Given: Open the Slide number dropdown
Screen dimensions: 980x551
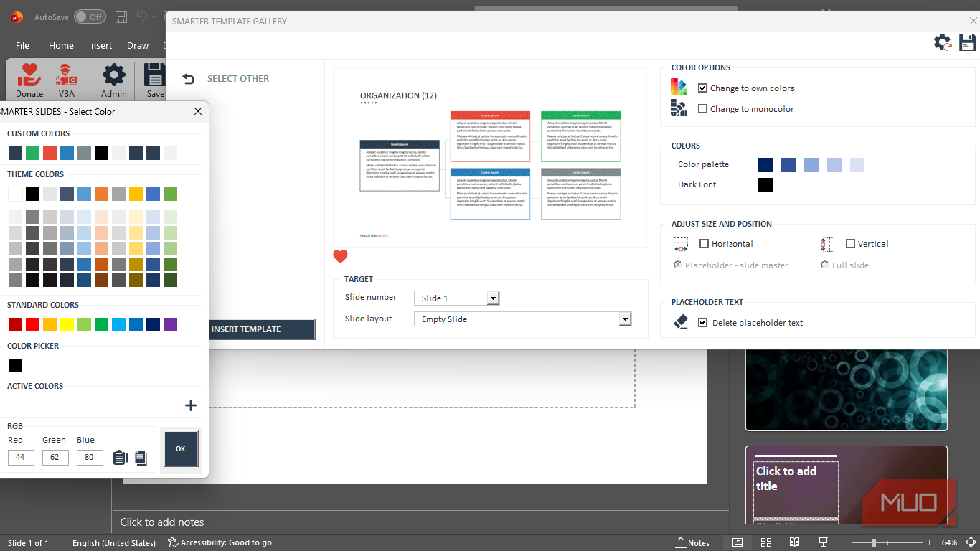Looking at the screenshot, I should click(493, 298).
